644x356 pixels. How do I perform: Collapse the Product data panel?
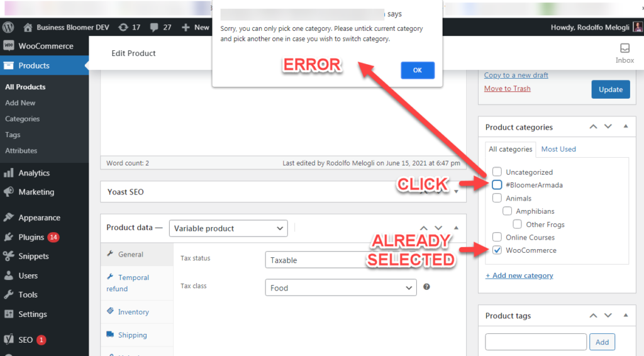[x=457, y=228]
